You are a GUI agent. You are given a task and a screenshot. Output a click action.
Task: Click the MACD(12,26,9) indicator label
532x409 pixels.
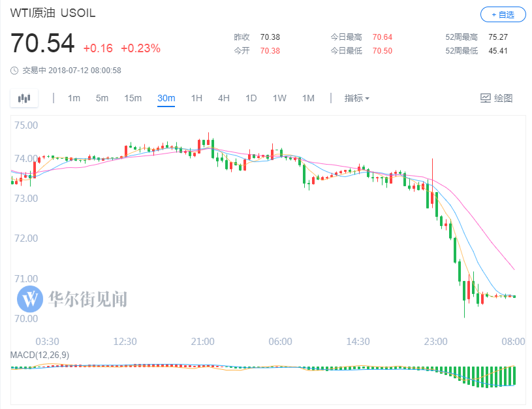coord(40,355)
